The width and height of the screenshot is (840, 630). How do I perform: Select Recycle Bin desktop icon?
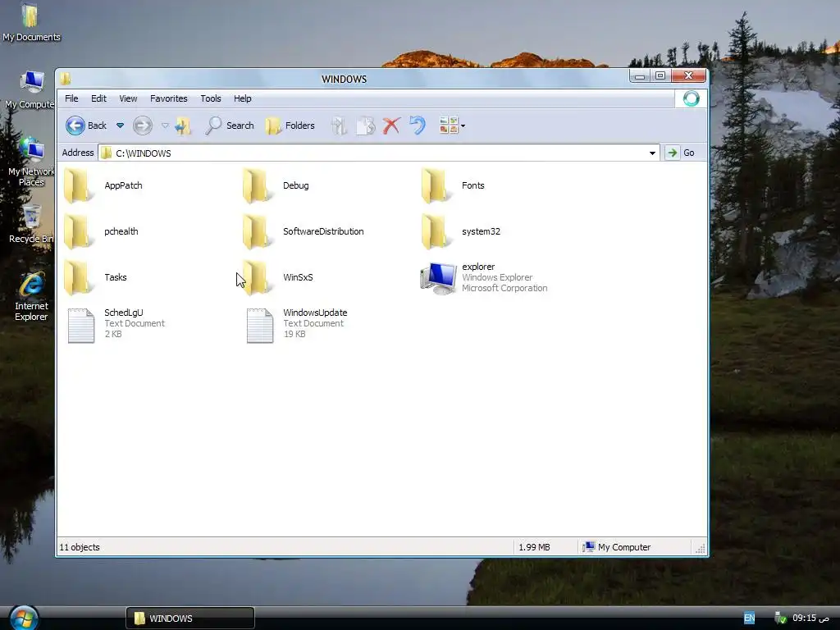coord(31,224)
